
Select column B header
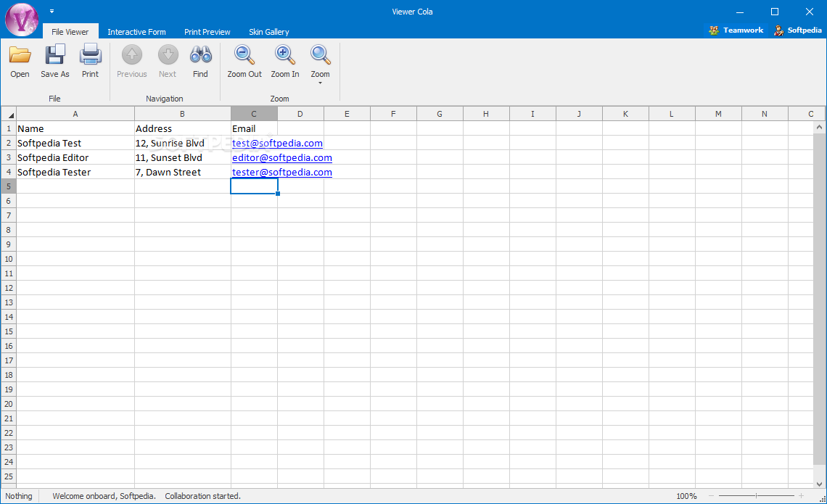click(x=183, y=114)
